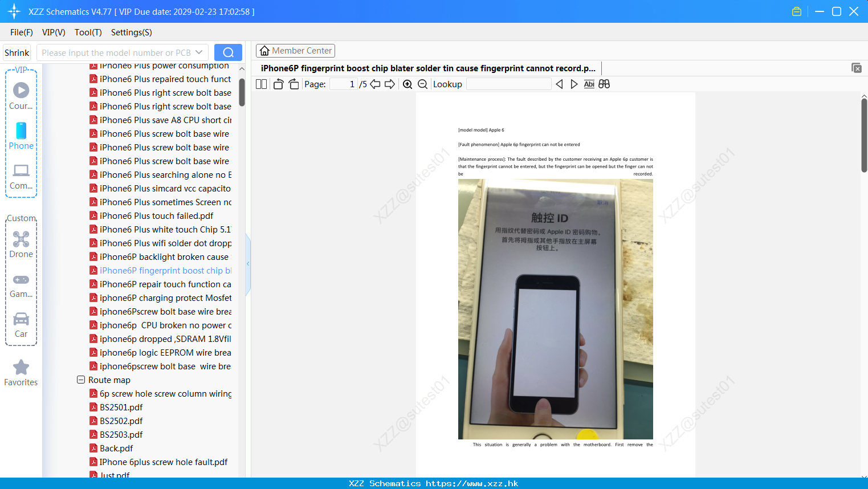Image resolution: width=868 pixels, height=489 pixels.
Task: Switch to two-page view layout
Action: [x=260, y=84]
